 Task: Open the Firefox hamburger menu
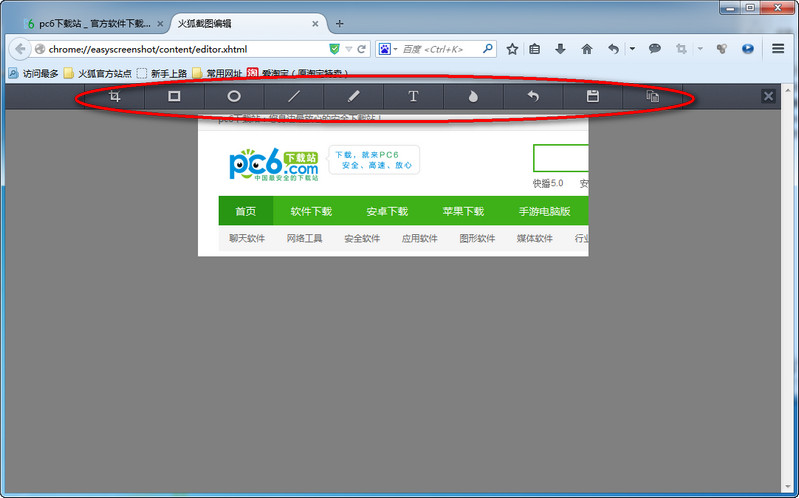pyautogui.click(x=778, y=48)
